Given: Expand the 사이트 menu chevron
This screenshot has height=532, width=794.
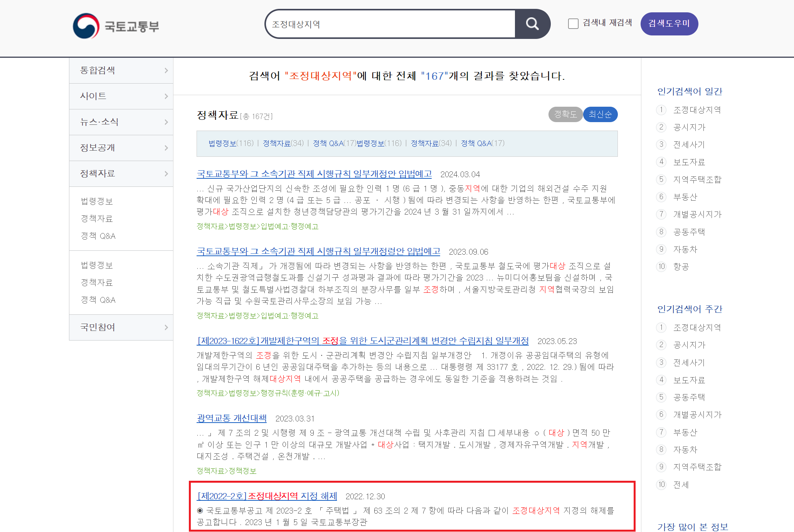Looking at the screenshot, I should click(x=166, y=96).
